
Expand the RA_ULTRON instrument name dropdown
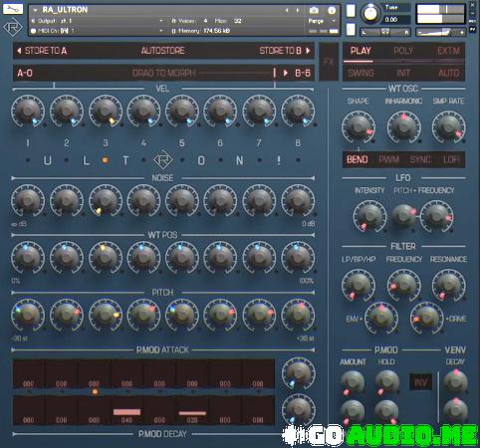coord(35,10)
